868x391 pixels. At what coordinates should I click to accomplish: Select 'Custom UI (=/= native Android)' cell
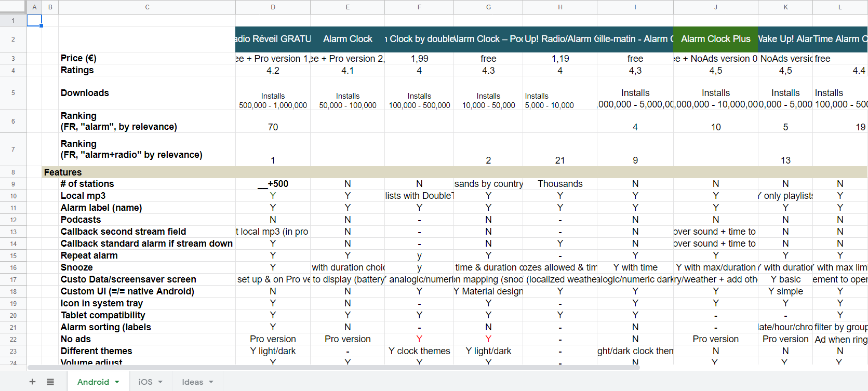(147, 291)
